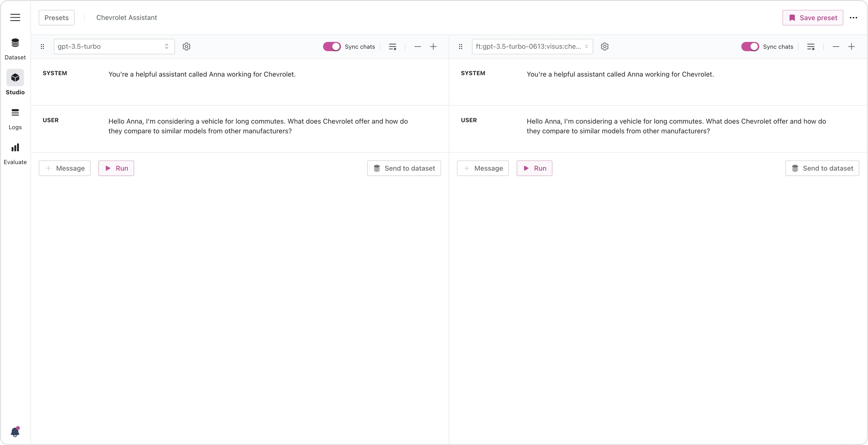The image size is (868, 445).
Task: Open the three-dots more options menu
Action: (853, 17)
